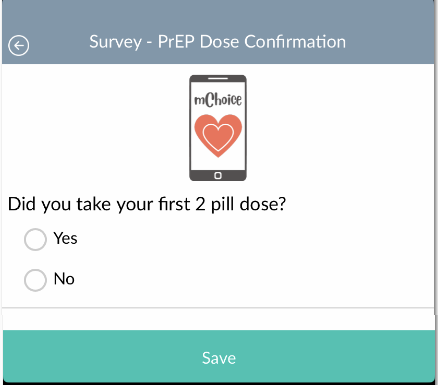Click the word 'Confirmation' in the header
This screenshot has height=385, width=438.
coord(295,42)
